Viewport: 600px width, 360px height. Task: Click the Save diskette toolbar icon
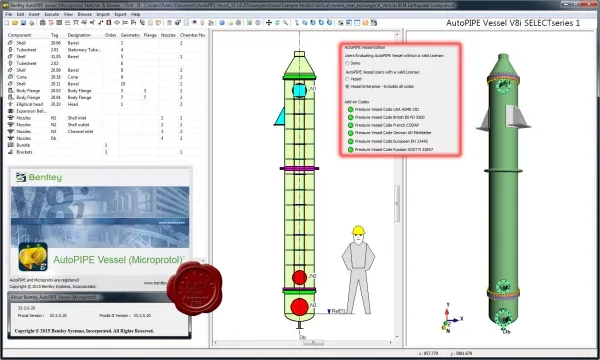coord(23,23)
